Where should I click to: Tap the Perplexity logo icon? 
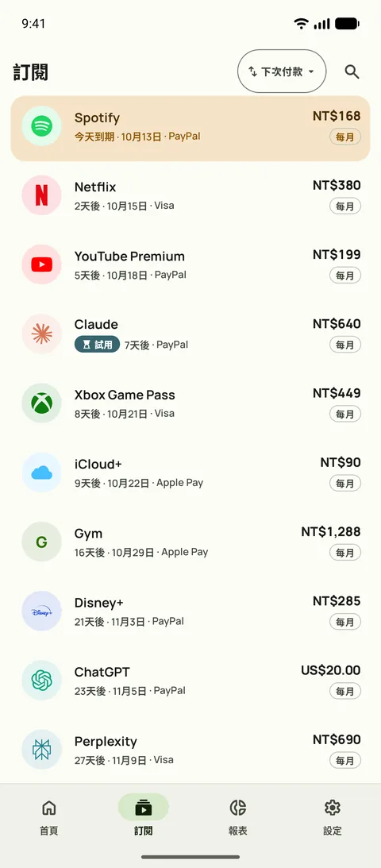(x=41, y=750)
